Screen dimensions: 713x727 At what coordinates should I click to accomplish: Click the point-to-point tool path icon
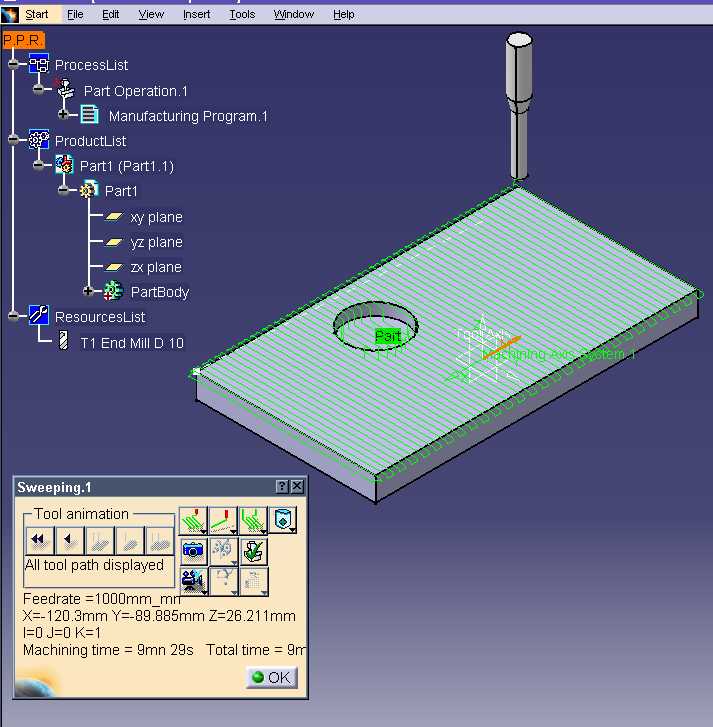click(x=223, y=521)
